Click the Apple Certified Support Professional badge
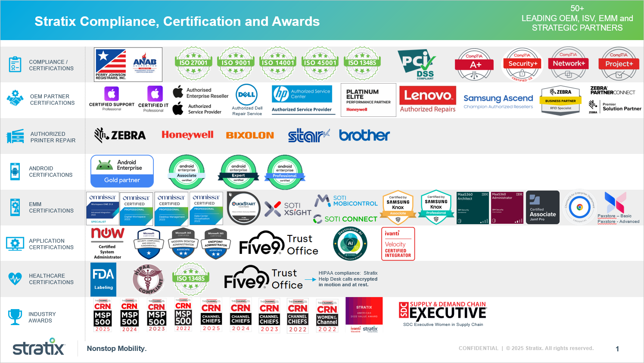The height and width of the screenshot is (363, 644). click(112, 99)
